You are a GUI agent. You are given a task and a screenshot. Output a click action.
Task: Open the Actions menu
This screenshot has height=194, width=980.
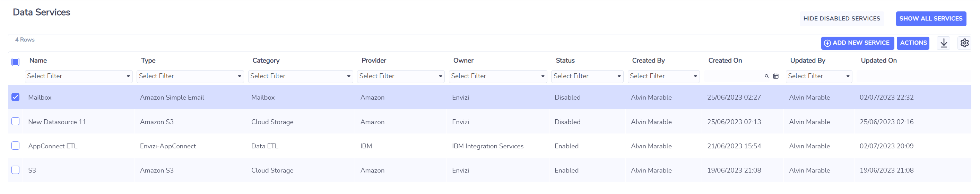click(x=913, y=43)
